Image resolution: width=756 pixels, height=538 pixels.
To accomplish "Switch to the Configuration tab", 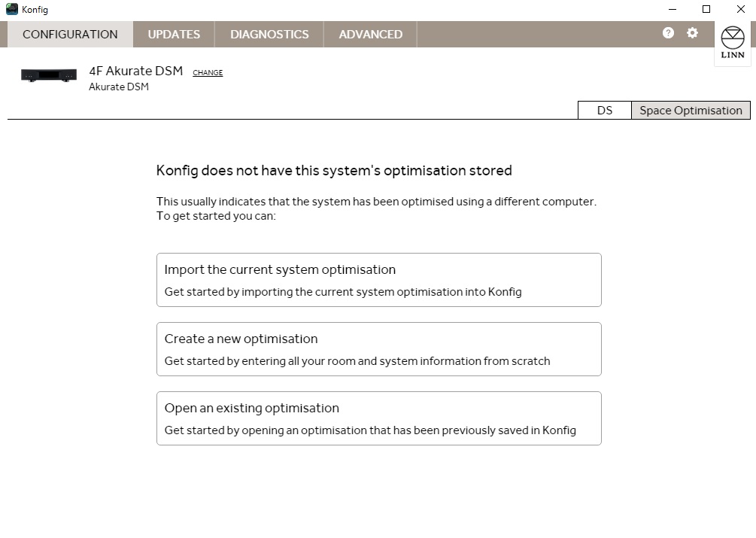I will [x=70, y=34].
